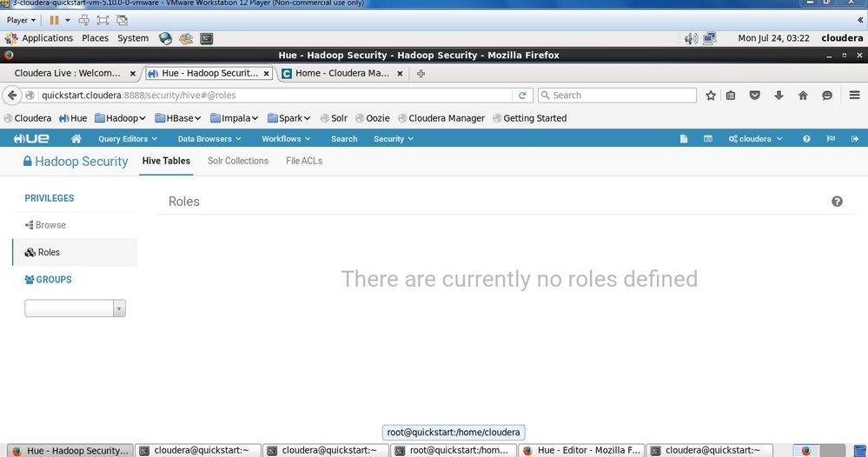Image resolution: width=868 pixels, height=457 pixels.
Task: Select Roles under Privileges
Action: [x=75, y=252]
